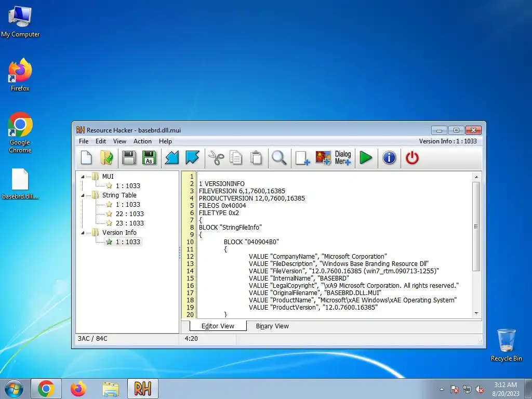Select the 23 : 1033 string table entry
The height and width of the screenshot is (399, 532).
point(129,223)
